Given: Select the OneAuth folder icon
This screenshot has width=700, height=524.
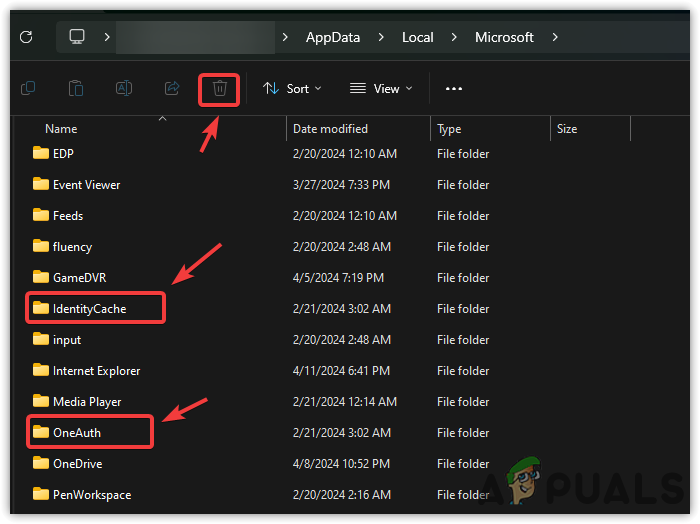Looking at the screenshot, I should [41, 432].
